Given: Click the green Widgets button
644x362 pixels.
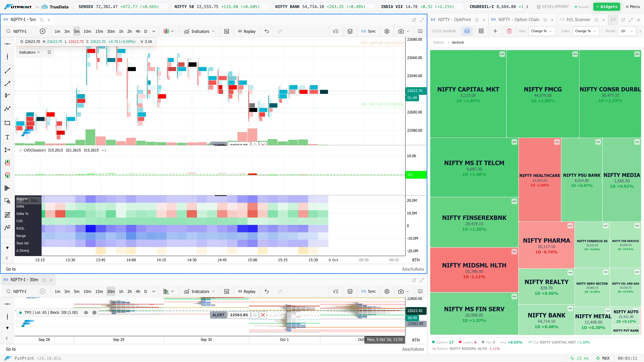Looking at the screenshot, I should (x=607, y=7).
